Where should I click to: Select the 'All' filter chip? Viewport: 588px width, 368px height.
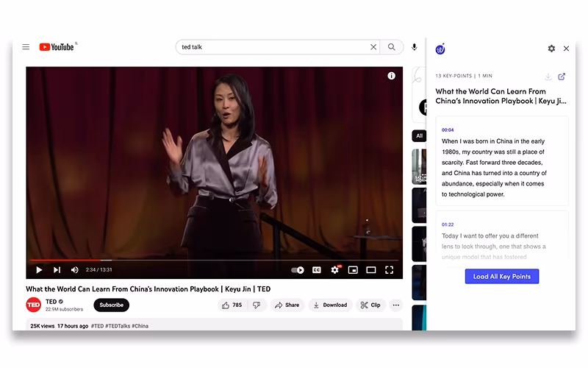pyautogui.click(x=419, y=135)
